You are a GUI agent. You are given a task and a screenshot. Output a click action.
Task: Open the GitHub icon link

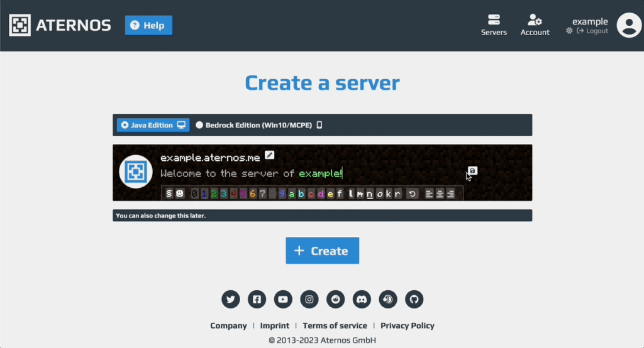click(x=414, y=299)
